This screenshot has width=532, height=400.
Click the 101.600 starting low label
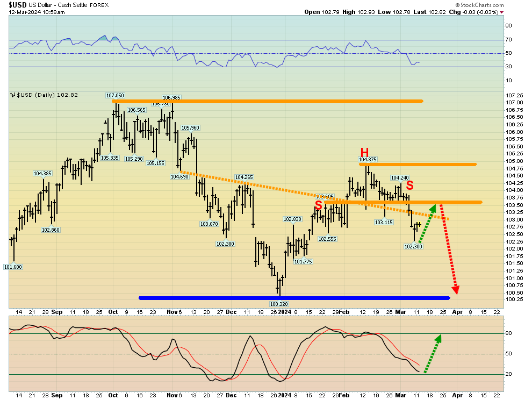(x=13, y=267)
